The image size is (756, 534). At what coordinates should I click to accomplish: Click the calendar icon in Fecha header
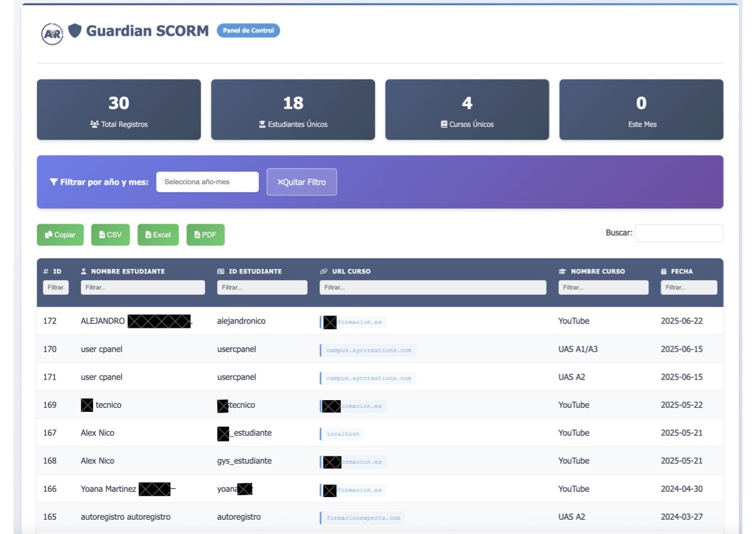[x=664, y=272]
